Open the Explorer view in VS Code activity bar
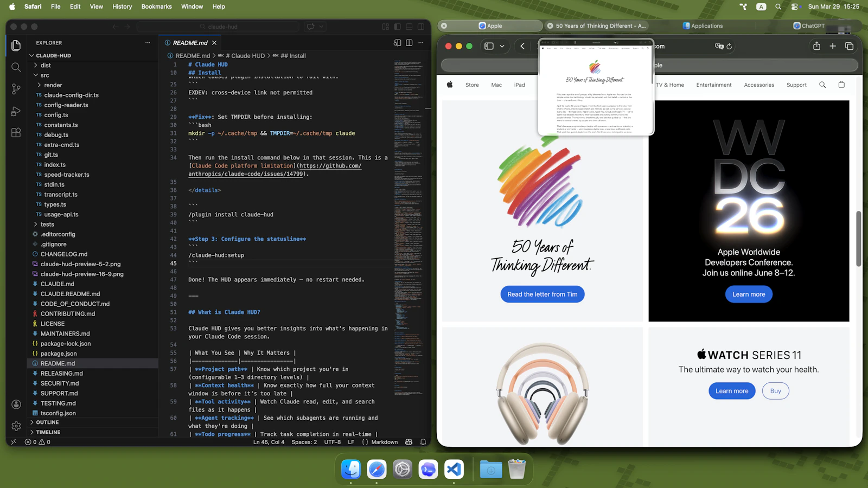Image resolution: width=868 pixels, height=488 pixels. (x=16, y=46)
